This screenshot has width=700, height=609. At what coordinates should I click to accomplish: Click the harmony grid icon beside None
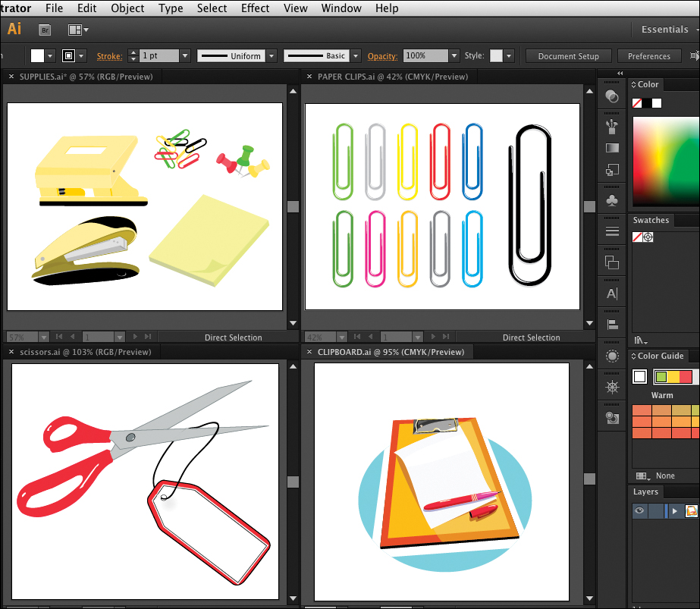point(643,476)
